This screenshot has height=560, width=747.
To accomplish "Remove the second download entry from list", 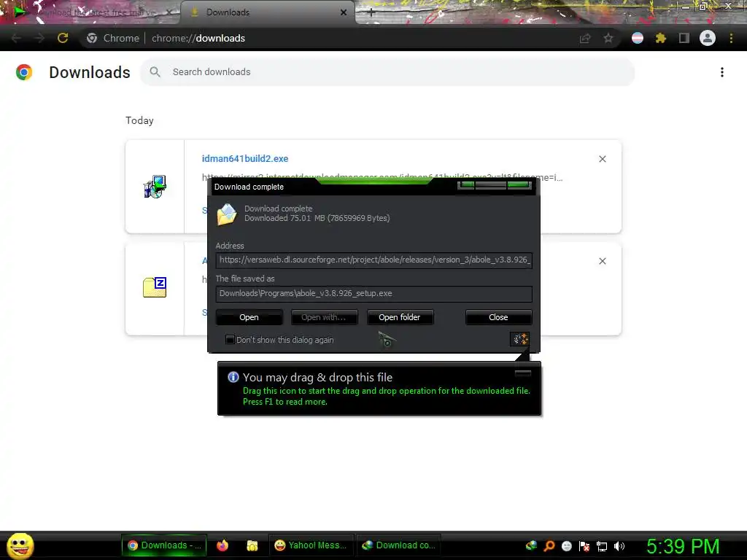I will click(603, 261).
